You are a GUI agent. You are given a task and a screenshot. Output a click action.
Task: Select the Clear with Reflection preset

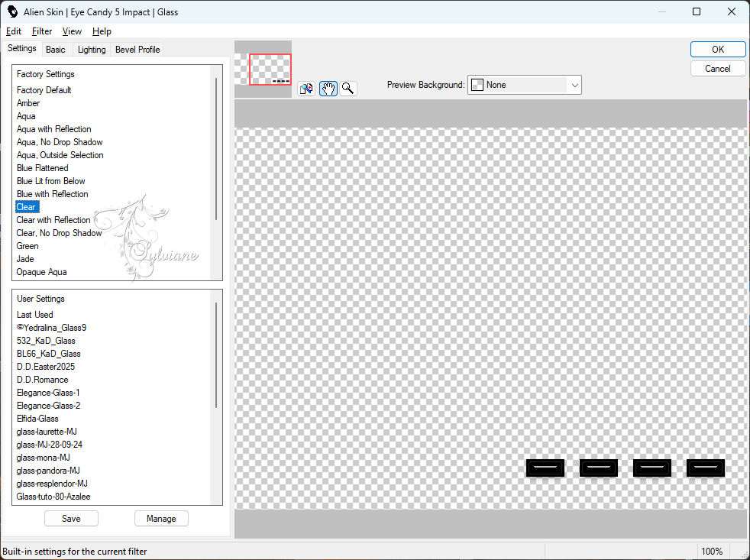click(x=53, y=220)
